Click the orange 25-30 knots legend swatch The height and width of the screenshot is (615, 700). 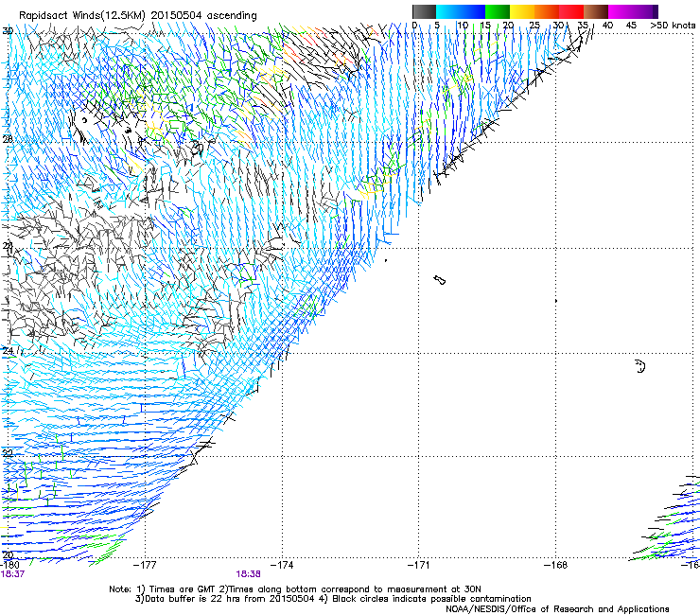[547, 11]
